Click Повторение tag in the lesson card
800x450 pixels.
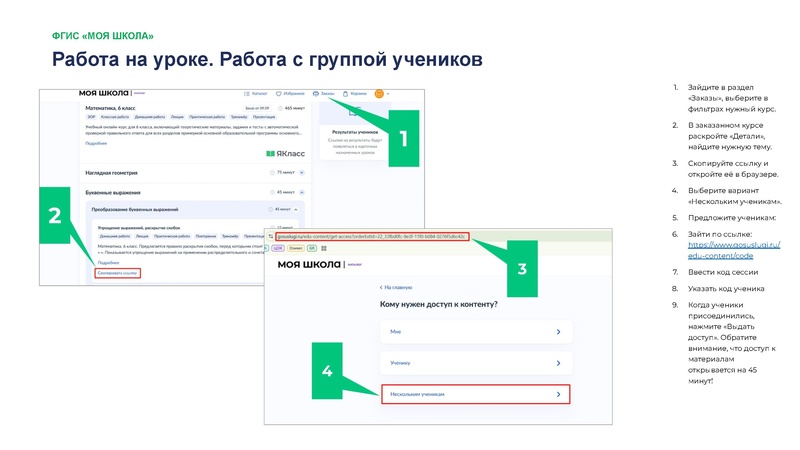(206, 236)
